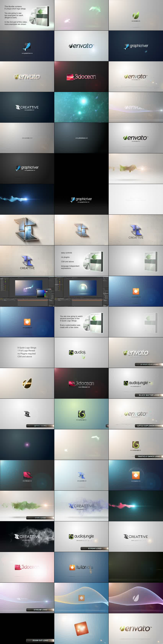The width and height of the screenshot is (163, 644).
Task: Open the 'This Bundle contains' intro frame
Action: (x=27, y=15)
